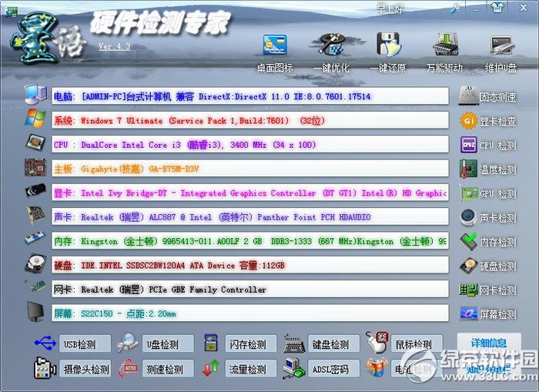Click the hard disk icon beside 硬盘 row
This screenshot has width=539, height=392.
point(35,263)
